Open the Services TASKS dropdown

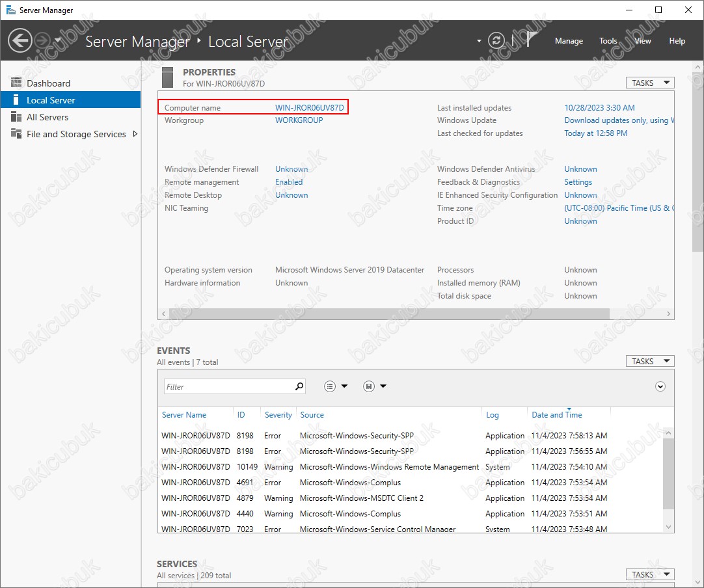pos(650,574)
